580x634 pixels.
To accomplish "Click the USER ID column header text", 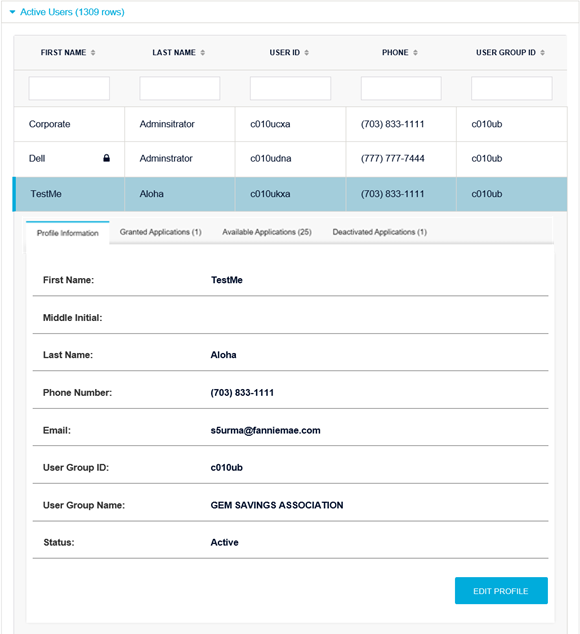I will click(x=285, y=53).
